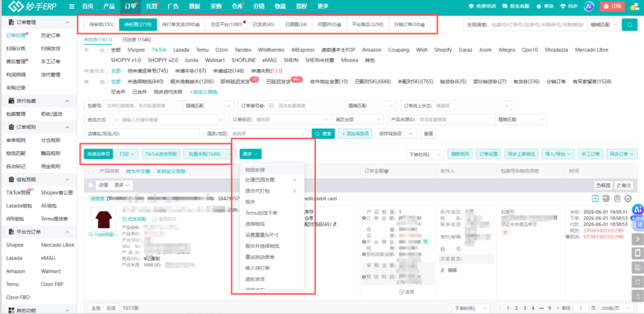
Task: Switch to the 待审核(355) tab
Action: (x=101, y=24)
